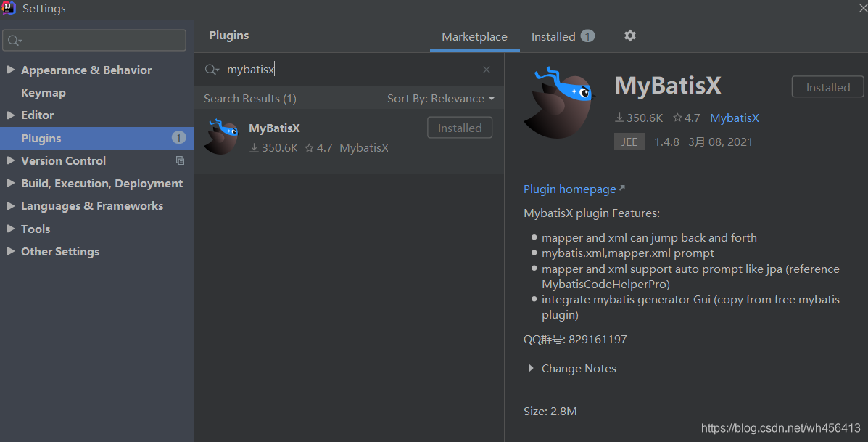Click the plugin search magnifier icon
The width and height of the screenshot is (868, 442).
[212, 70]
